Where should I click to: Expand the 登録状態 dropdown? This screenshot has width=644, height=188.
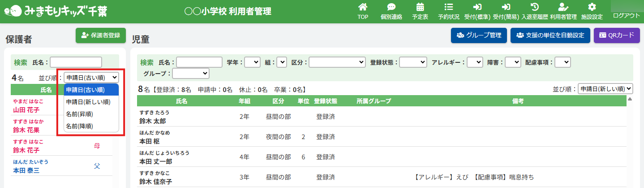click(413, 62)
